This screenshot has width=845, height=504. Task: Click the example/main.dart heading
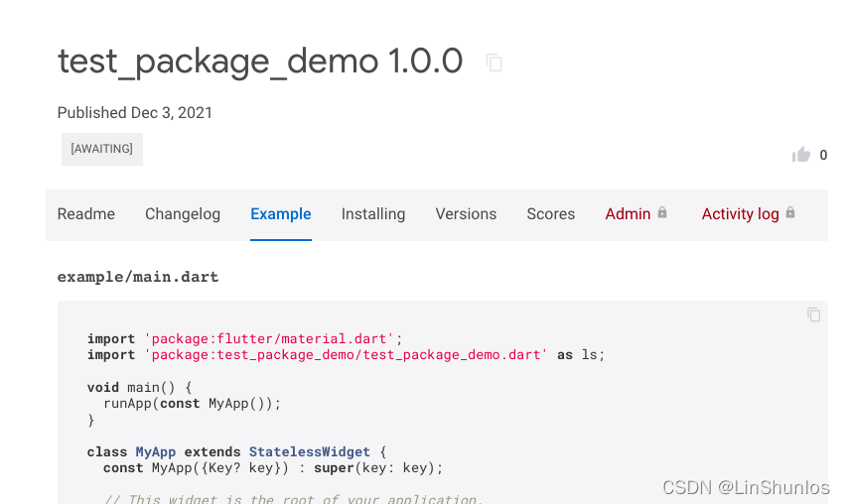pos(138,277)
